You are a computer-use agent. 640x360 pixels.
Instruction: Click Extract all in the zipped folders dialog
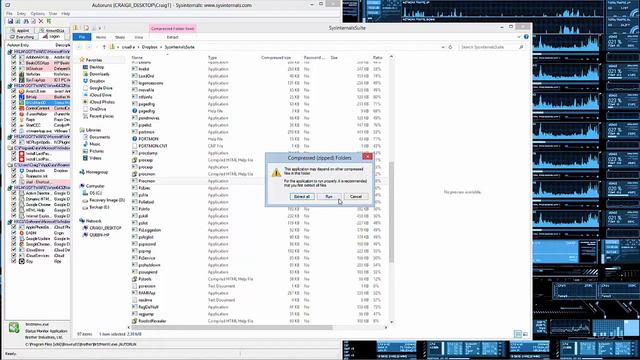click(302, 197)
